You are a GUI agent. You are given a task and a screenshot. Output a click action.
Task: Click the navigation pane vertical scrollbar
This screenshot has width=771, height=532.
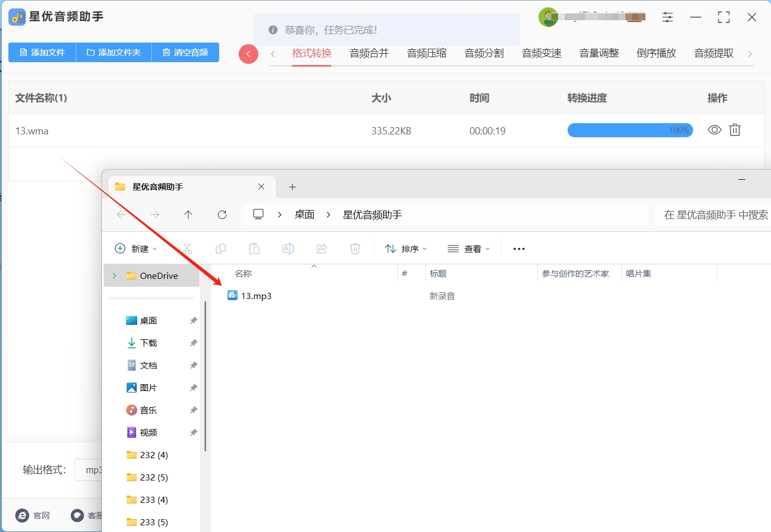(x=206, y=376)
